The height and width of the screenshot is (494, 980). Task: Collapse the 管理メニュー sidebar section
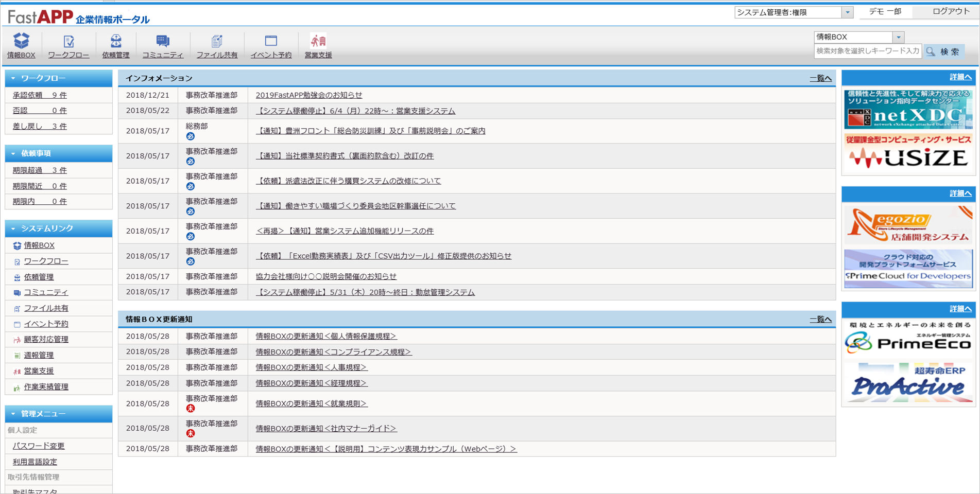(x=13, y=414)
